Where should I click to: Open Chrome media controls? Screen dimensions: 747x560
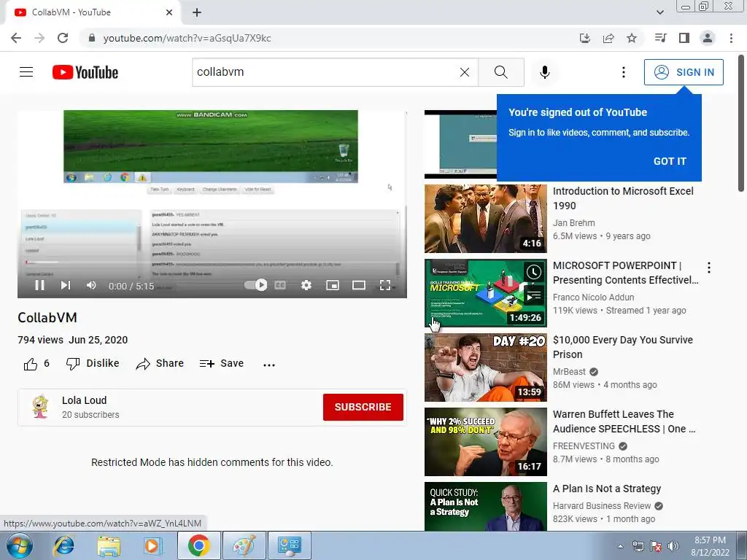(661, 38)
